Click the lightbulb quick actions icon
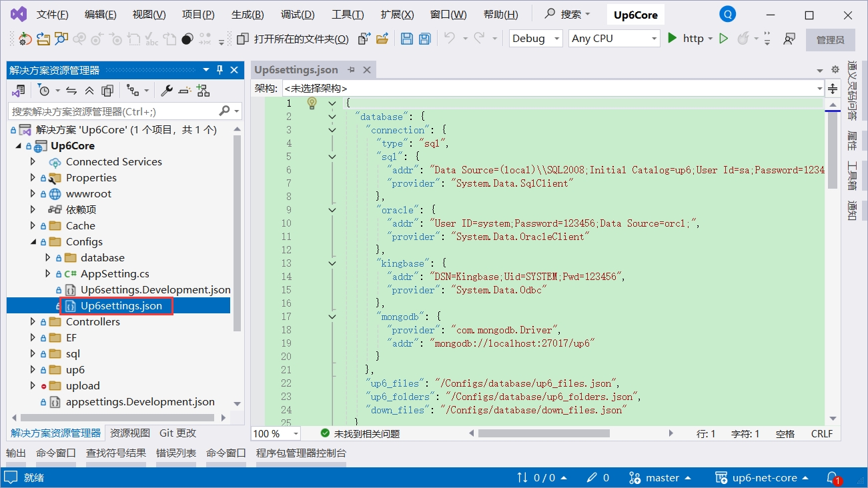Image resolution: width=868 pixels, height=488 pixels. [x=312, y=103]
